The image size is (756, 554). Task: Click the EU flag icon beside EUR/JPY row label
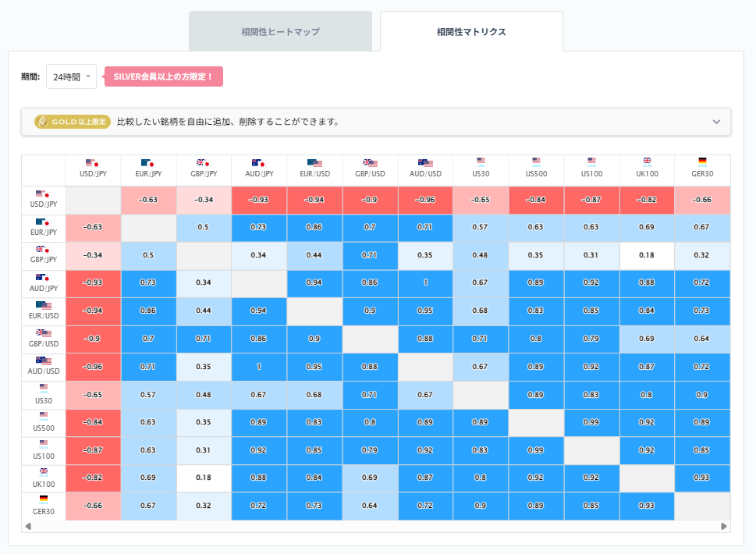click(43, 223)
